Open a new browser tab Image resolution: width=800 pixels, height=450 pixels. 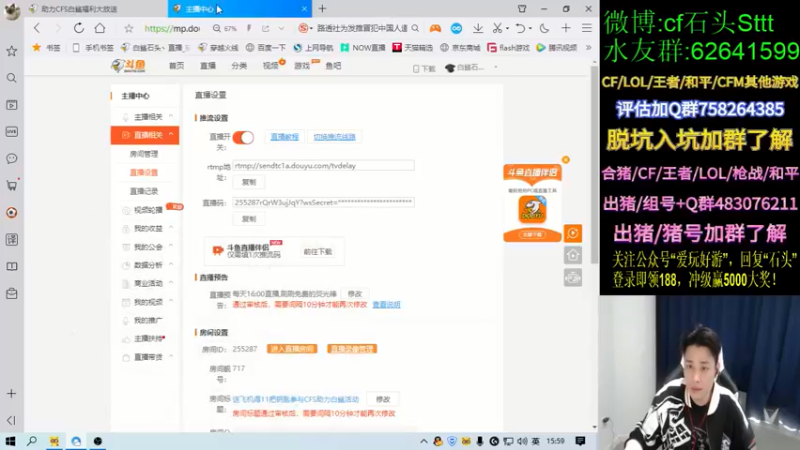coord(322,9)
